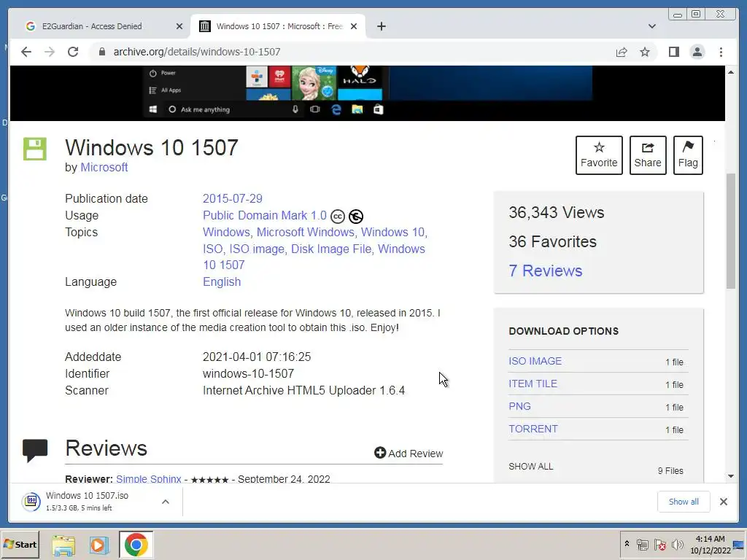Close the E2Guardian tab

179,26
